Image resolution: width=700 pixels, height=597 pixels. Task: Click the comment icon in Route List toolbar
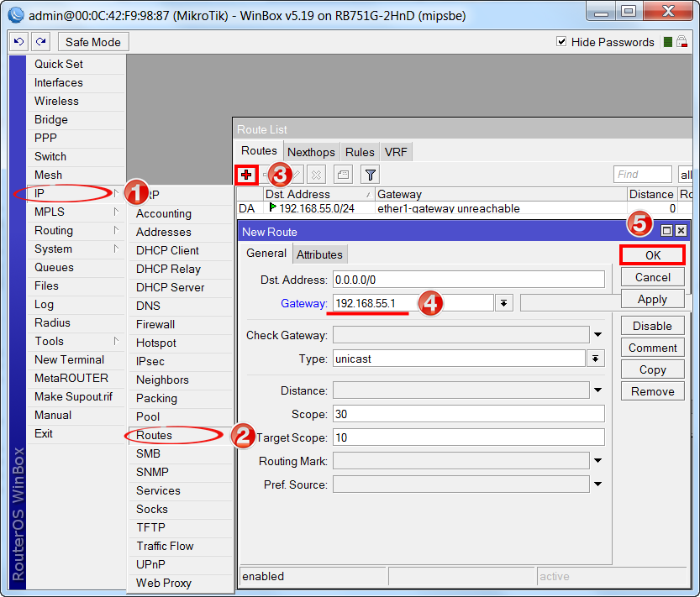pos(342,175)
